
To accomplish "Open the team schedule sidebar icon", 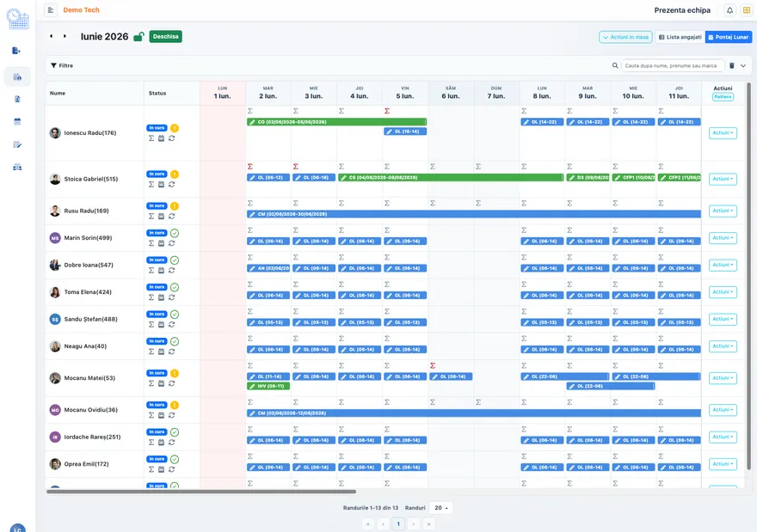I will [x=17, y=167].
